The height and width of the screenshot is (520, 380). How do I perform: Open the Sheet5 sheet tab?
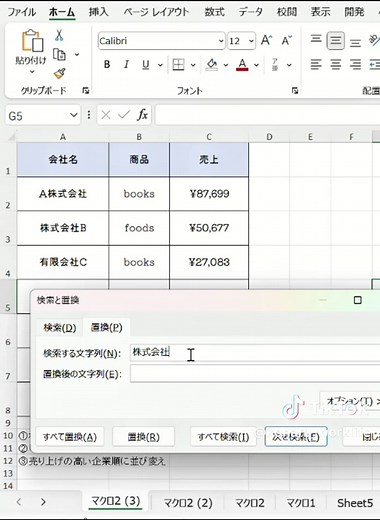(x=355, y=503)
